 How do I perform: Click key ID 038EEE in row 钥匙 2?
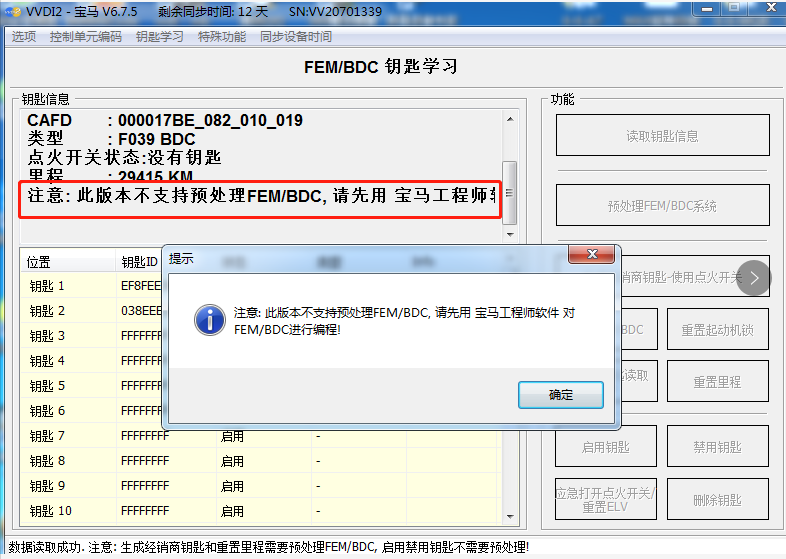coord(141,311)
